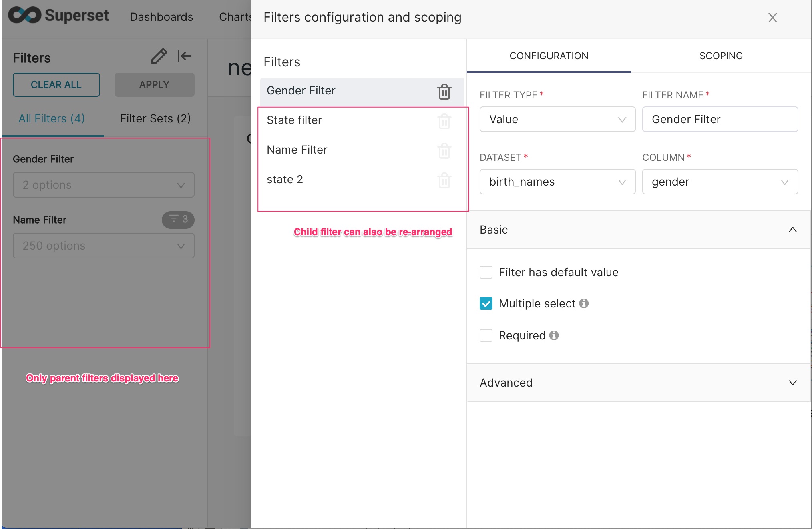Click info icon next to Multiple select

click(x=584, y=303)
